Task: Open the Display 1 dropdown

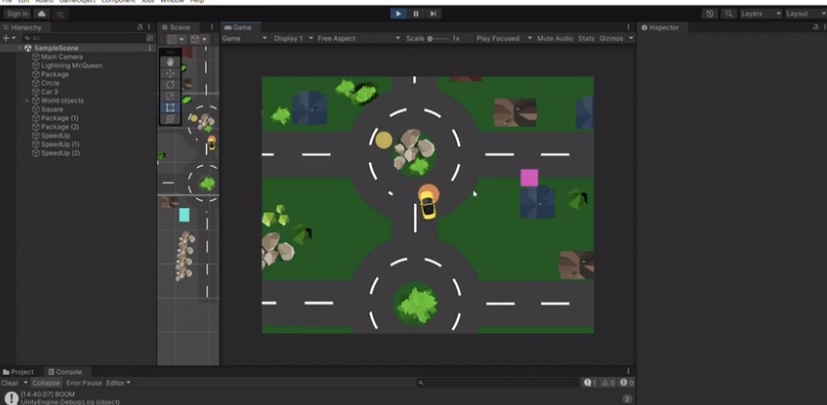Action: 293,38
